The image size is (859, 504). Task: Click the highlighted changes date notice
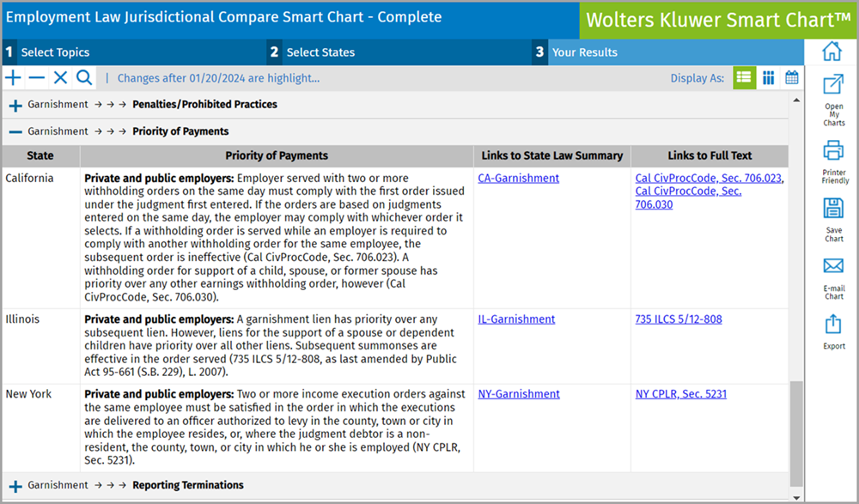[218, 78]
